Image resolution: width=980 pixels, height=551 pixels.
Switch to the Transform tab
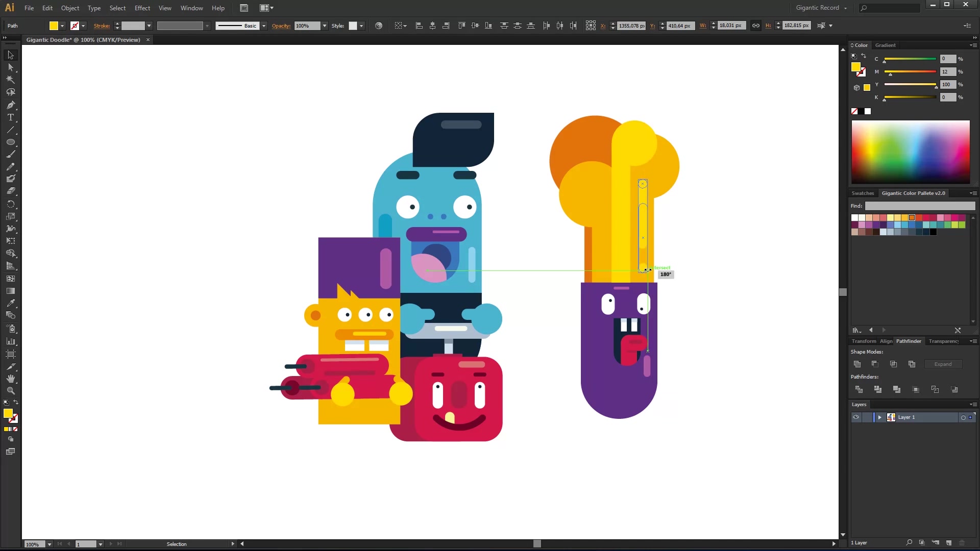(864, 341)
